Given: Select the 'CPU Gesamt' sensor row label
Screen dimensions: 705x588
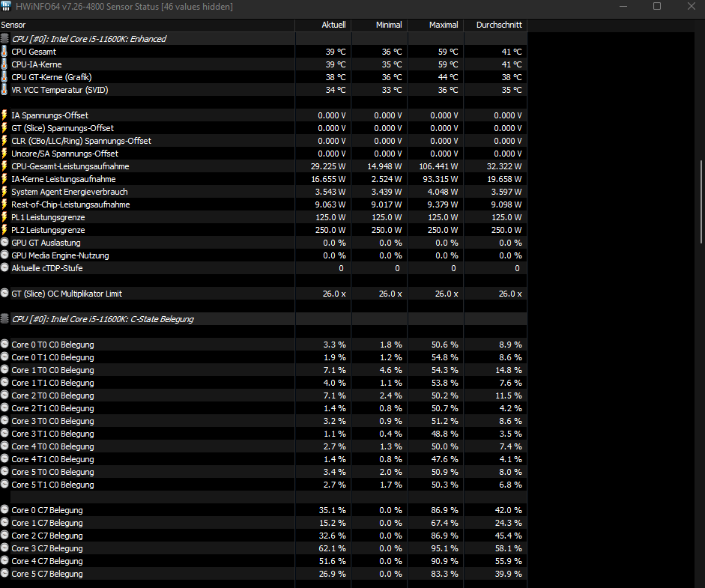Looking at the screenshot, I should click(x=34, y=52).
